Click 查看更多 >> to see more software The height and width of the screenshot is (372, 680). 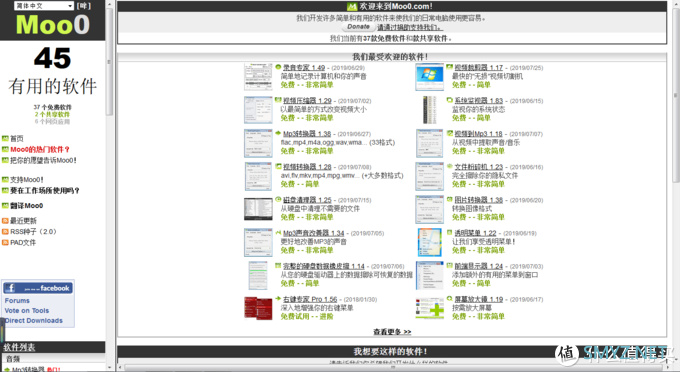(392, 332)
